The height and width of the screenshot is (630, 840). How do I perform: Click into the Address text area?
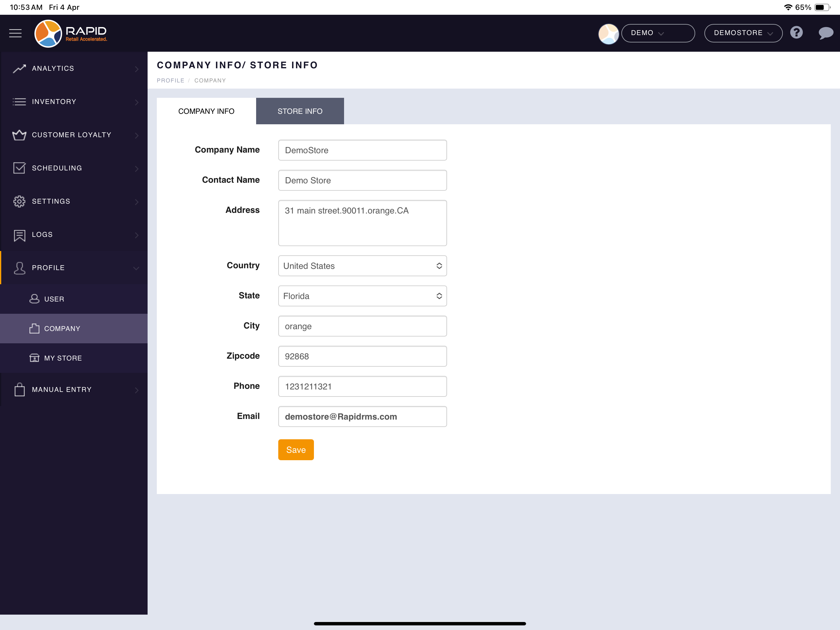(362, 223)
